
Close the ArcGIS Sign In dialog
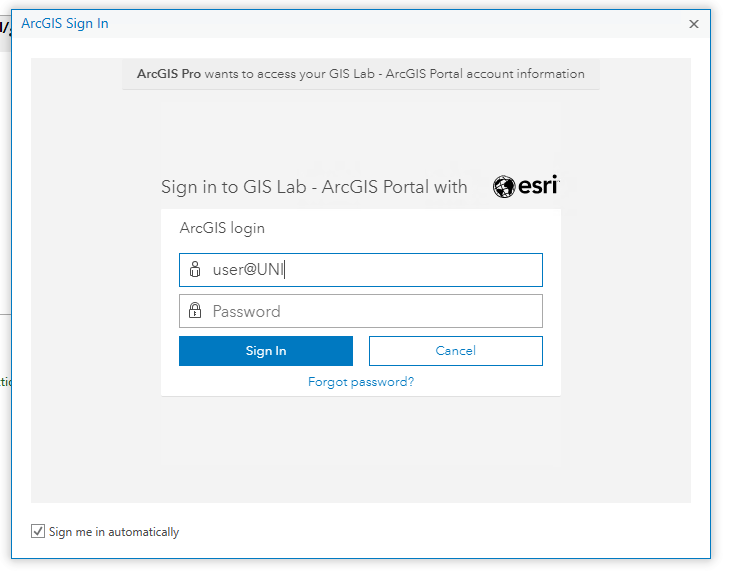(694, 24)
